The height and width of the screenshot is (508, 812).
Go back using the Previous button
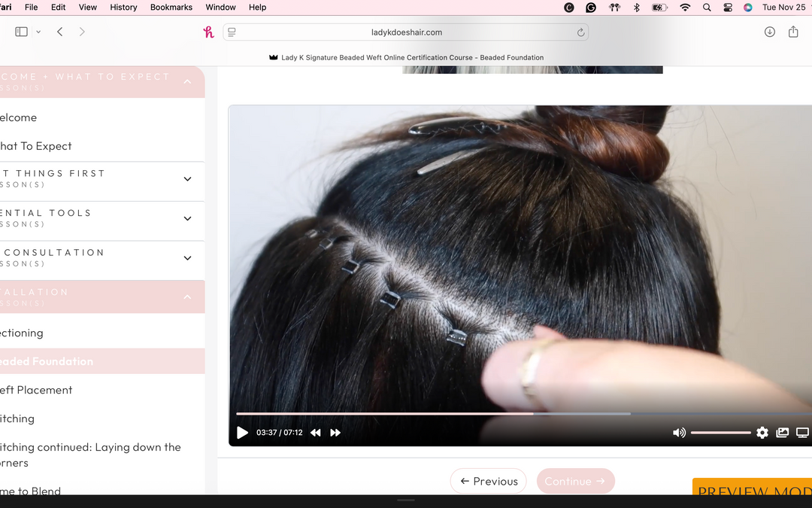(488, 481)
